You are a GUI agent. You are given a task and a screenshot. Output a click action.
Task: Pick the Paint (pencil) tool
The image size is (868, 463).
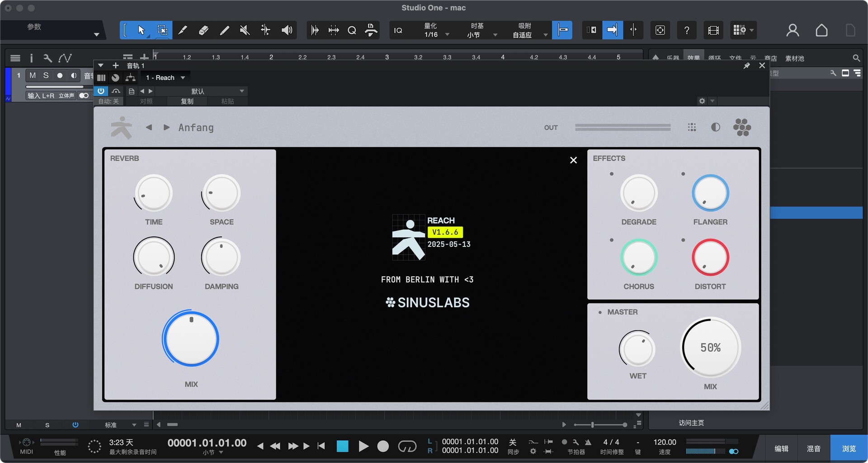pos(224,30)
